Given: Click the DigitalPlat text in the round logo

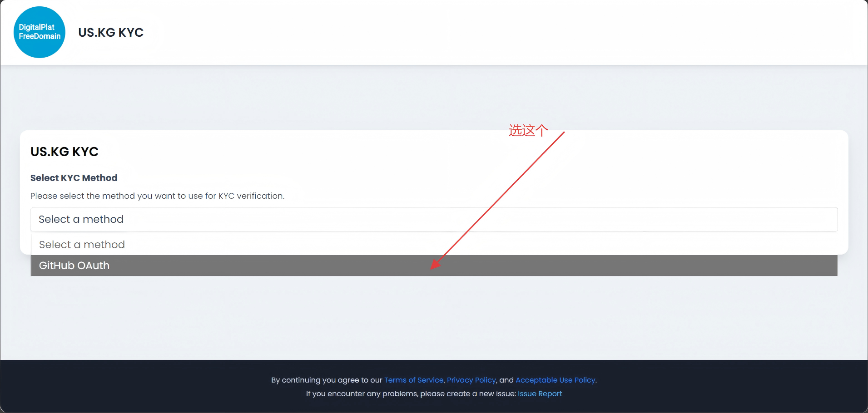Looking at the screenshot, I should click(x=36, y=27).
